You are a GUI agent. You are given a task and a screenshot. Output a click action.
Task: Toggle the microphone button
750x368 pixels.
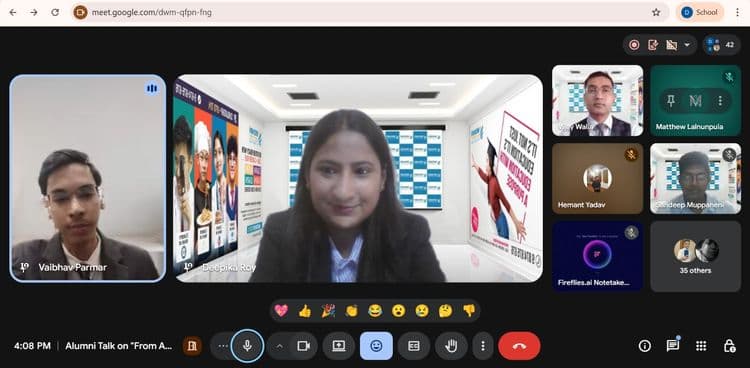coord(247,346)
